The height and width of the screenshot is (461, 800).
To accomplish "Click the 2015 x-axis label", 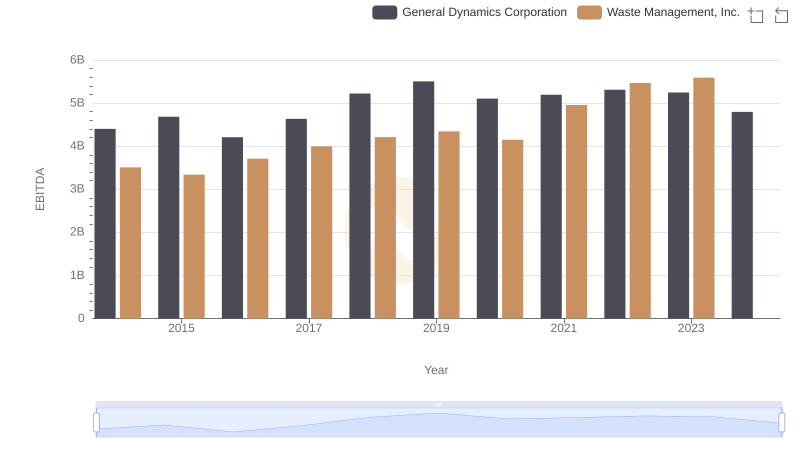I will (x=181, y=328).
